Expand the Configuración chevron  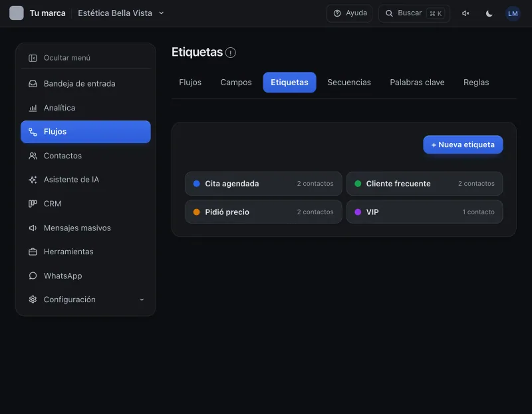tap(142, 300)
